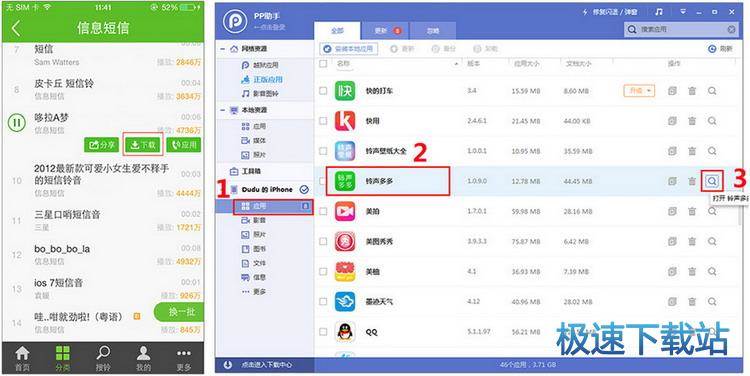Image resolution: width=750 pixels, height=376 pixels.
Task: Click the 搜索应用 search field
Action: pyautogui.click(x=681, y=30)
